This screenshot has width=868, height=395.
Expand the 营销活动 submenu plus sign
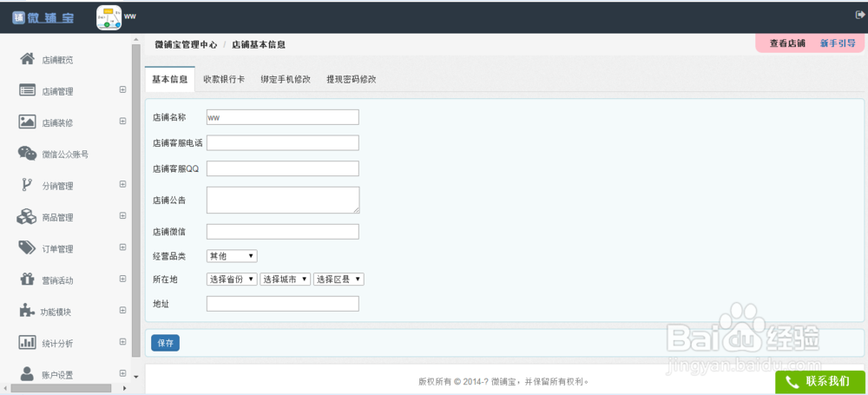pos(123,279)
